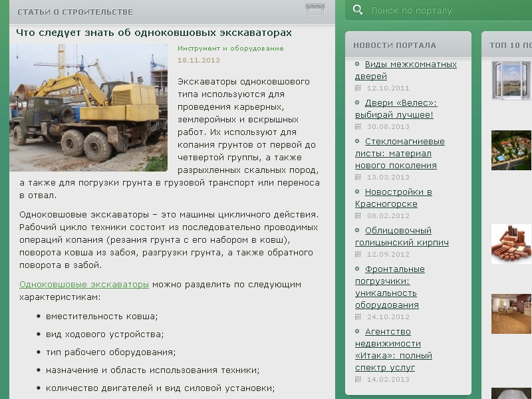This screenshot has width=532, height=399.
Task: Click the 'Новости портала' panel header
Action: click(394, 45)
